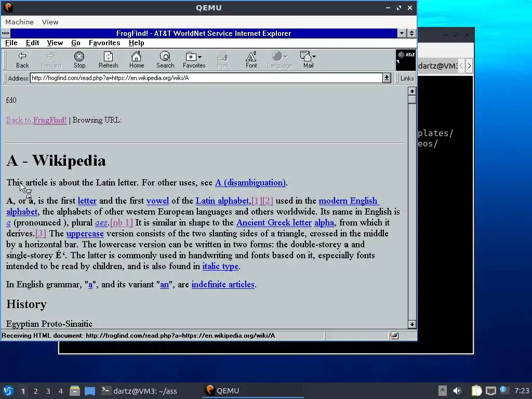Switch to workspace 4

click(61, 391)
